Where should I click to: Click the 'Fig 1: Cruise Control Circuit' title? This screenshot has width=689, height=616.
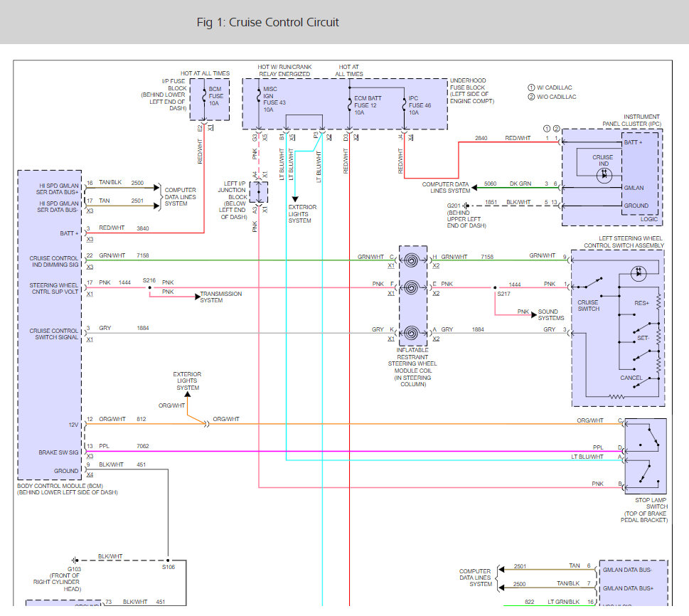click(267, 23)
